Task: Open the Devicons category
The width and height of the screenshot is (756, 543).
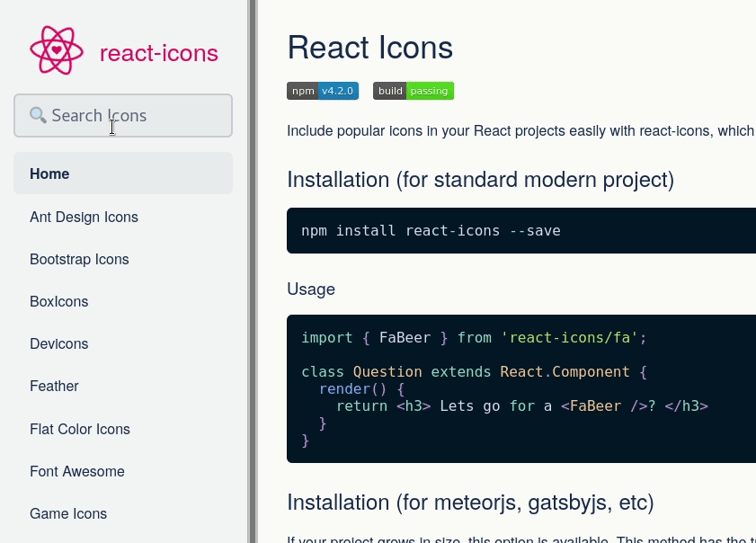Action: point(58,343)
